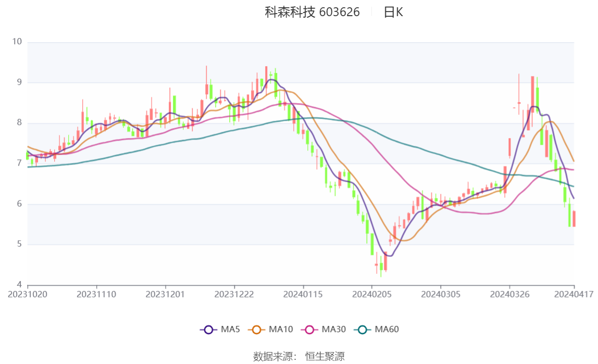The height and width of the screenshot is (364, 598).
Task: Click the chart title 科森科技 603626
Action: click(x=312, y=12)
